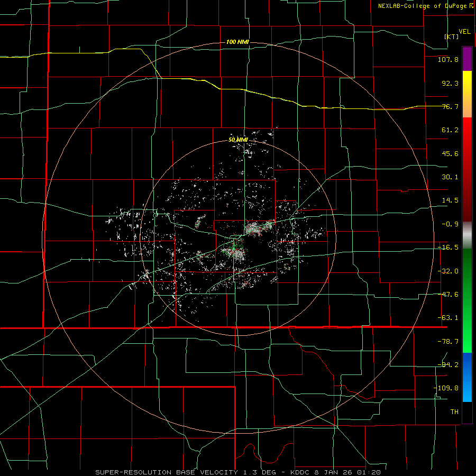Pick the red segment of the velocity scale
Image resolution: width=476 pixels, height=476 pixels.
coord(467,169)
